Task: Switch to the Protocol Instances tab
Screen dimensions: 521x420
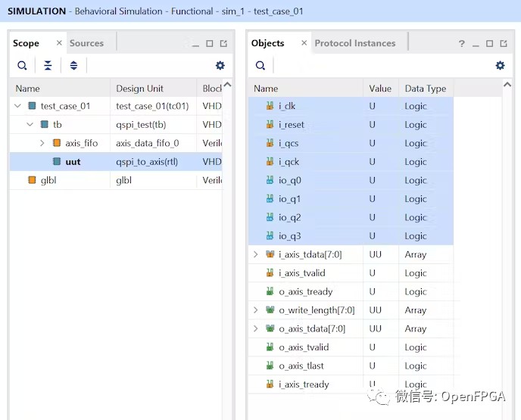Action: pyautogui.click(x=355, y=43)
